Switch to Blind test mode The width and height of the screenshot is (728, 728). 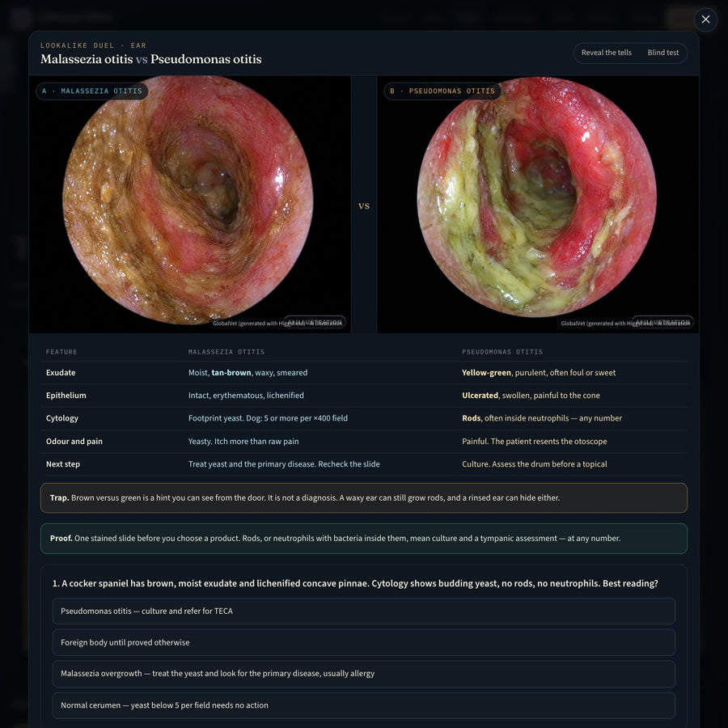(x=663, y=53)
